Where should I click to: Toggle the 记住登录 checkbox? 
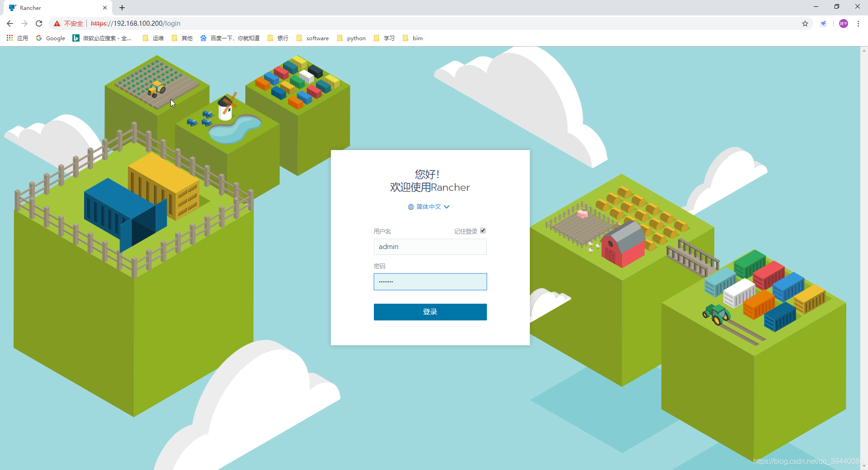(x=483, y=231)
